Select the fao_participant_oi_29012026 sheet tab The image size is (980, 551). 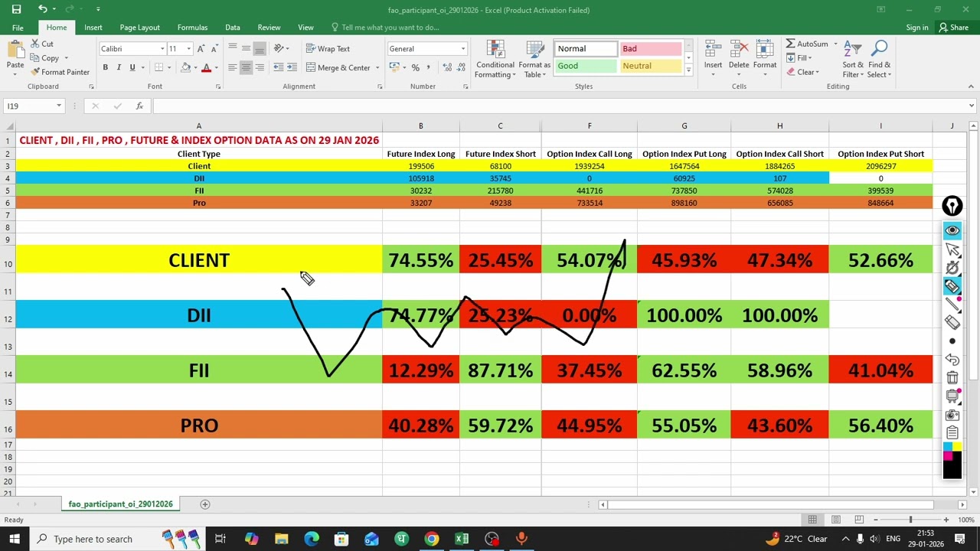pos(120,504)
